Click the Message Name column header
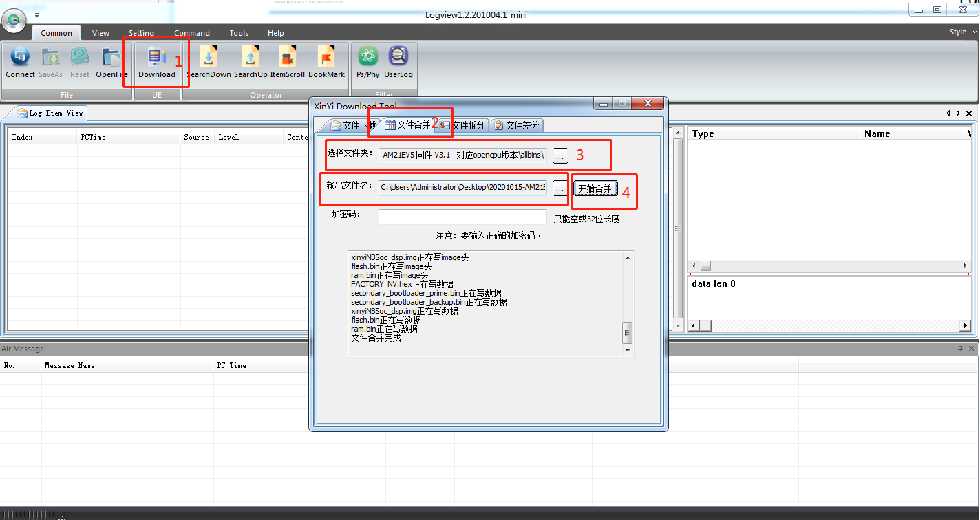 pyautogui.click(x=127, y=365)
